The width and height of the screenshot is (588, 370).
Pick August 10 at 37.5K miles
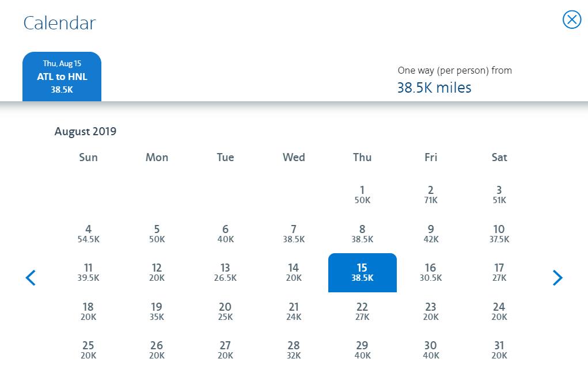(499, 234)
